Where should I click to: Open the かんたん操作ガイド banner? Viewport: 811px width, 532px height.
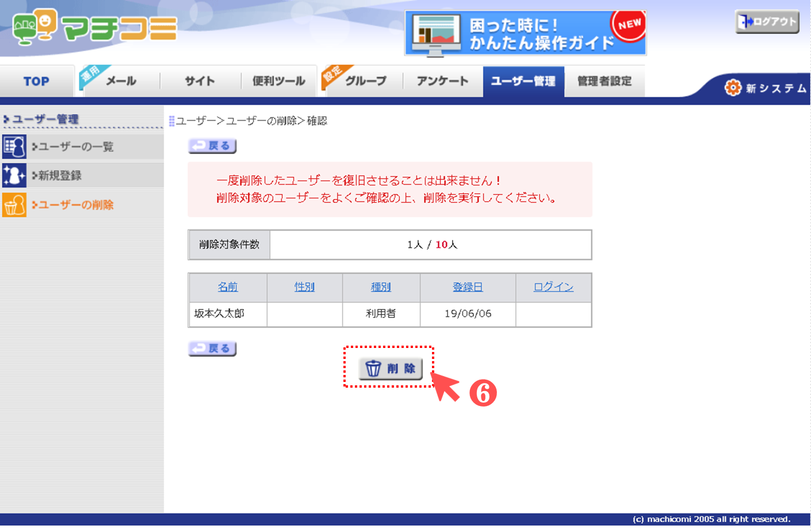point(525,33)
